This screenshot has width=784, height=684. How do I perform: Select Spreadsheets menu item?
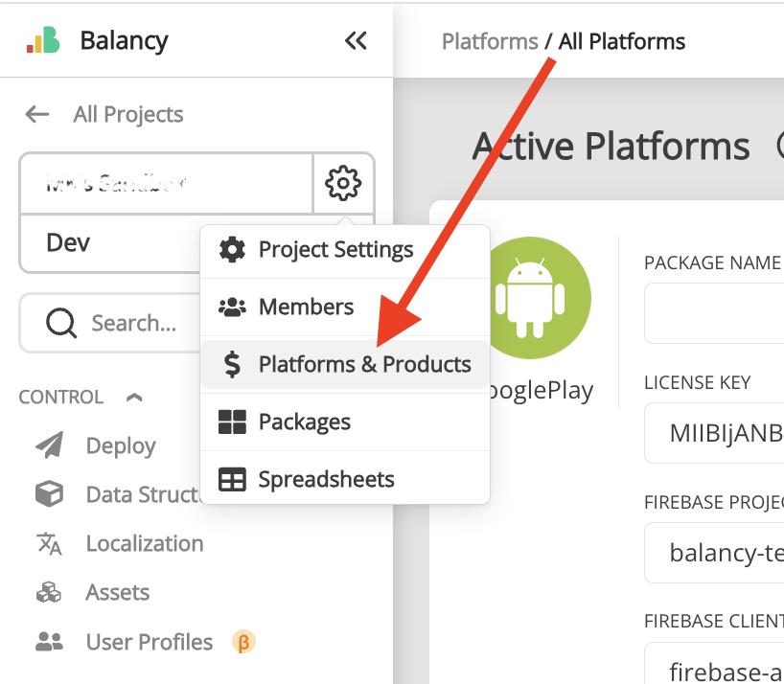[344, 479]
